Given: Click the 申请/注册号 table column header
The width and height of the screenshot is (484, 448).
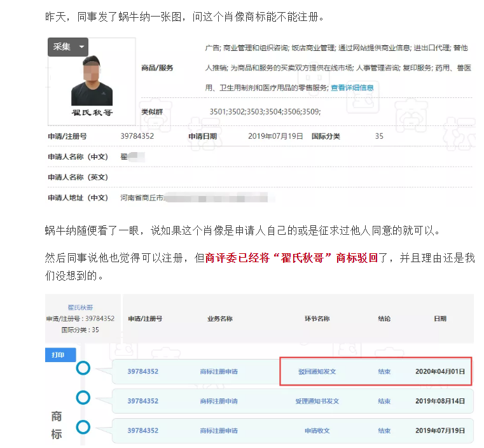Looking at the screenshot, I should tap(145, 319).
